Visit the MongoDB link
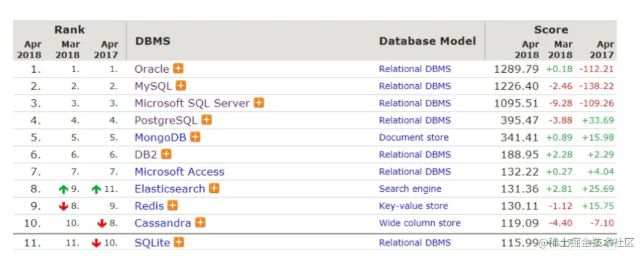The height and width of the screenshot is (258, 644). coord(161,137)
